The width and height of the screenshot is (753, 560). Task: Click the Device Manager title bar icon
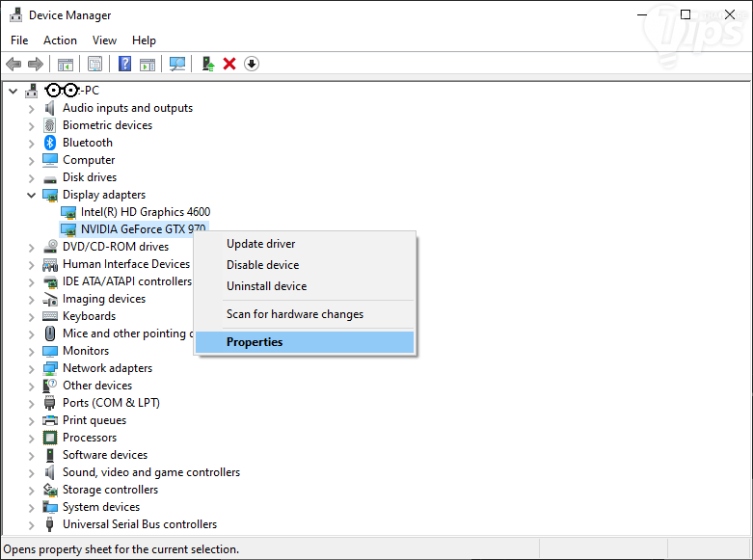click(x=15, y=14)
